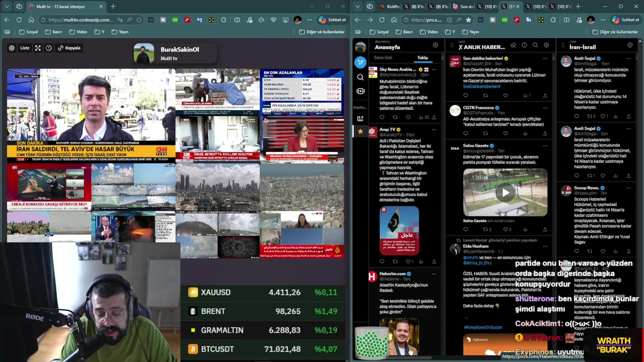This screenshot has width=644, height=362.
Task: Open the CNN Türk Son Dakika video tile
Action: point(91,116)
